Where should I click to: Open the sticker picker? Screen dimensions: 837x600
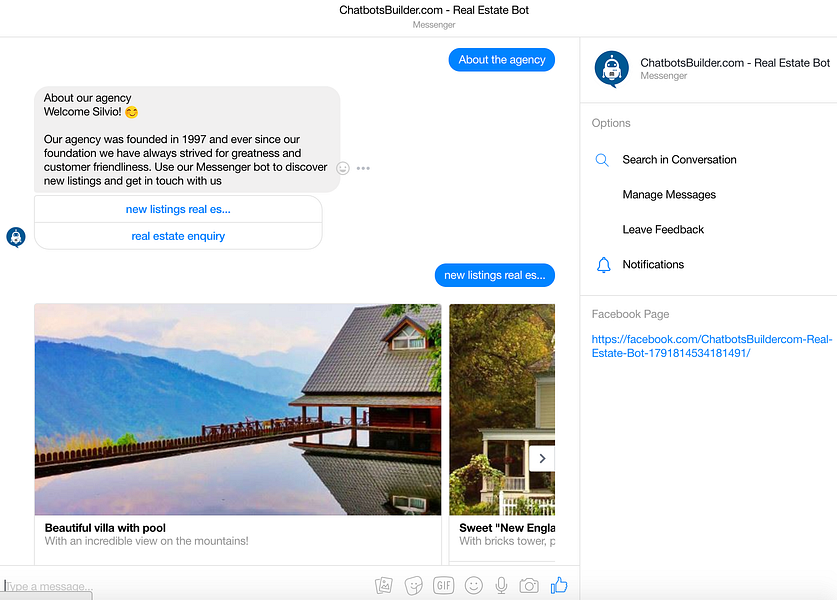click(413, 585)
